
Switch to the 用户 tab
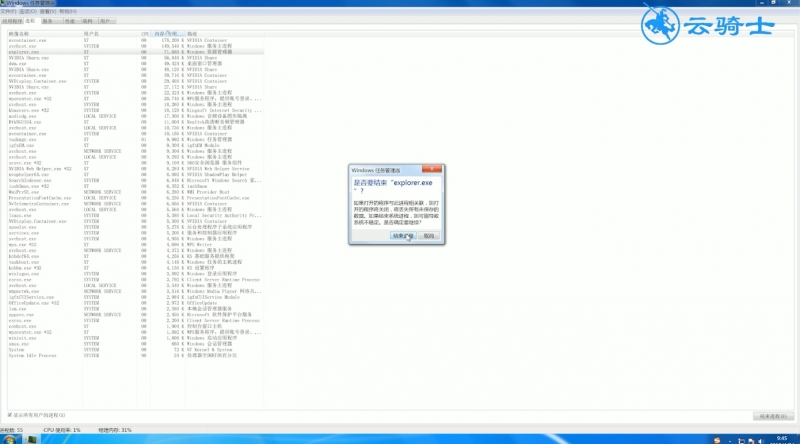(105, 21)
